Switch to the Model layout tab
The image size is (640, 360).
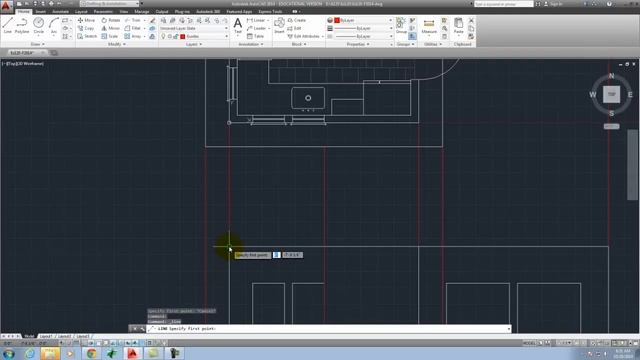[29, 336]
